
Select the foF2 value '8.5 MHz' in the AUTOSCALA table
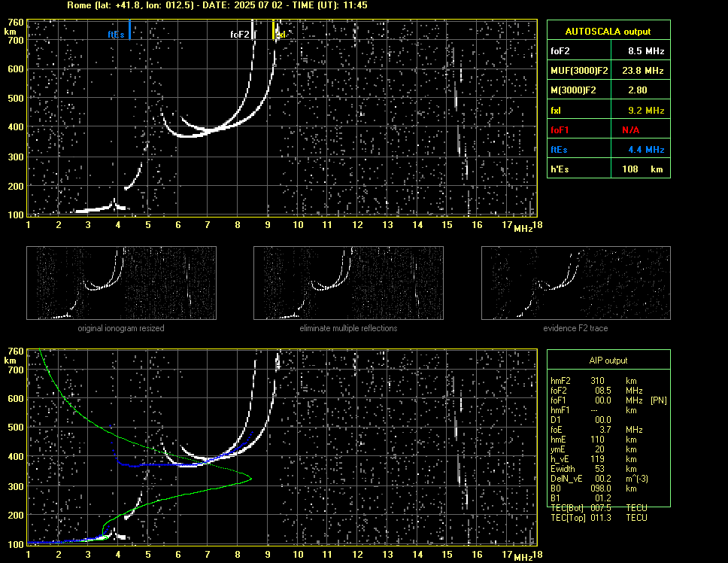click(646, 51)
